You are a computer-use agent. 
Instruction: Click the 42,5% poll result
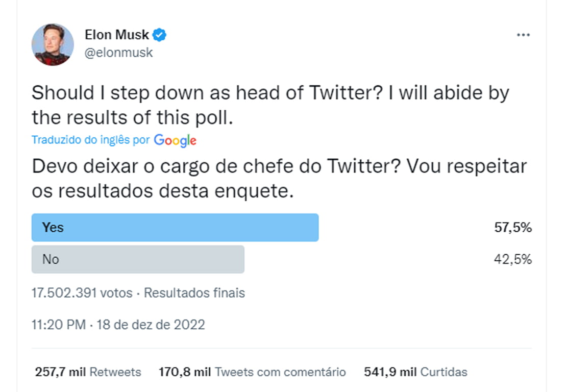pyautogui.click(x=513, y=259)
